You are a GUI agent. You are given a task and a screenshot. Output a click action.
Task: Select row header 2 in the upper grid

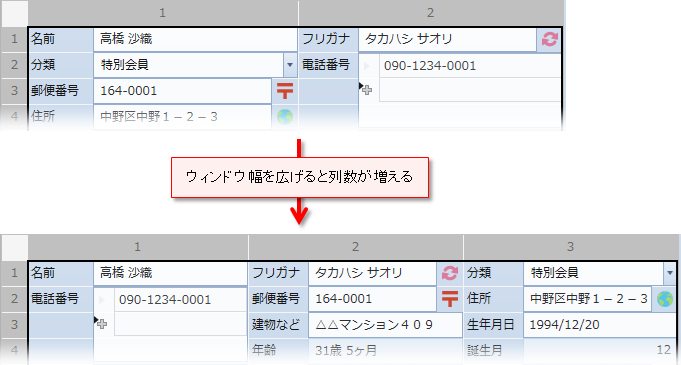pos(14,65)
